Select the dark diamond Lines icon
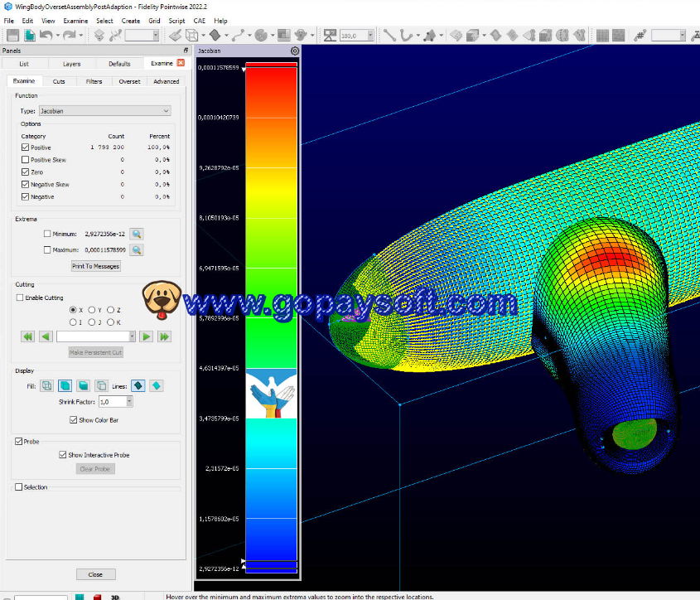This screenshot has height=600, width=700. [138, 385]
